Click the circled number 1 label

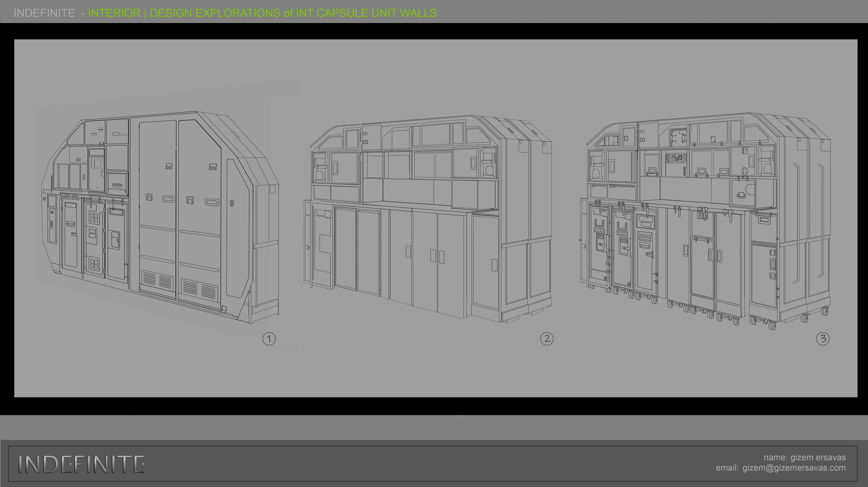pos(269,339)
